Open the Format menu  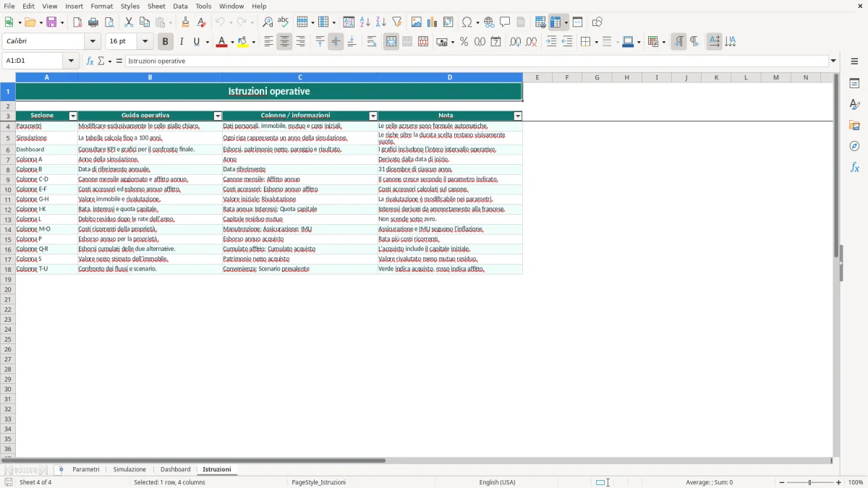[102, 6]
